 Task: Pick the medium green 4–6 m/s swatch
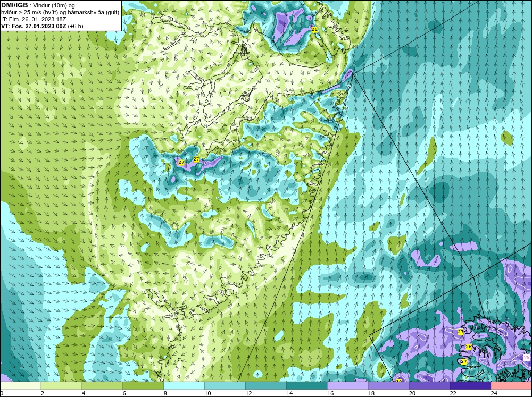pyautogui.click(x=102, y=386)
